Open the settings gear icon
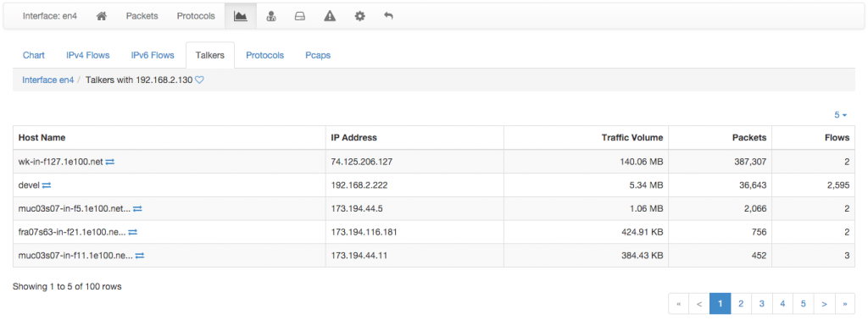 click(359, 16)
